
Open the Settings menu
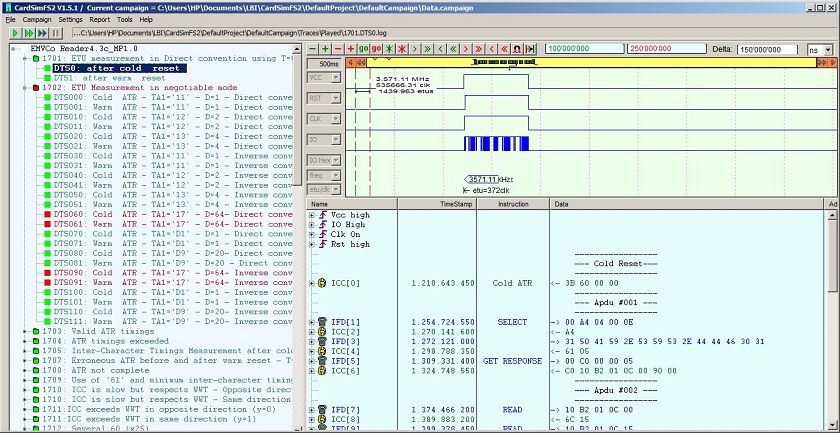70,19
